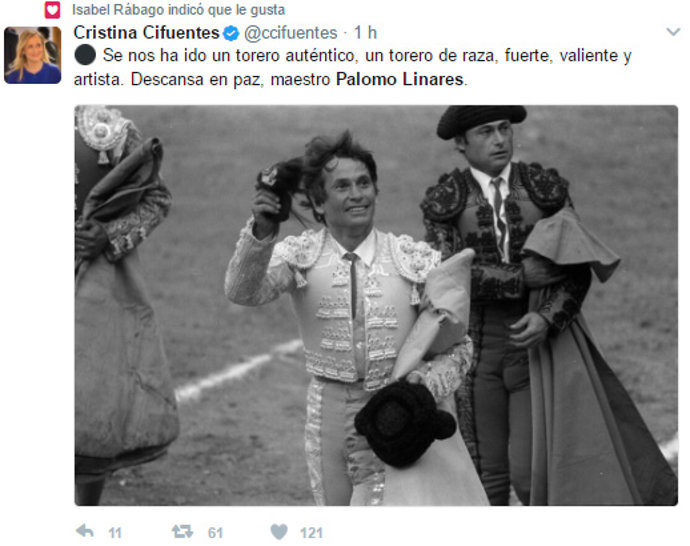Image resolution: width=690 pixels, height=546 pixels.
Task: Click the retweet count 61
Action: [x=215, y=533]
